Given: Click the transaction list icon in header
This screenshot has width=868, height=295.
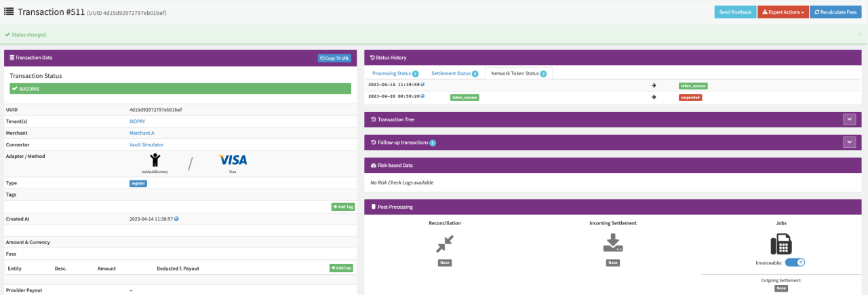Looking at the screenshot, I should pos(9,12).
